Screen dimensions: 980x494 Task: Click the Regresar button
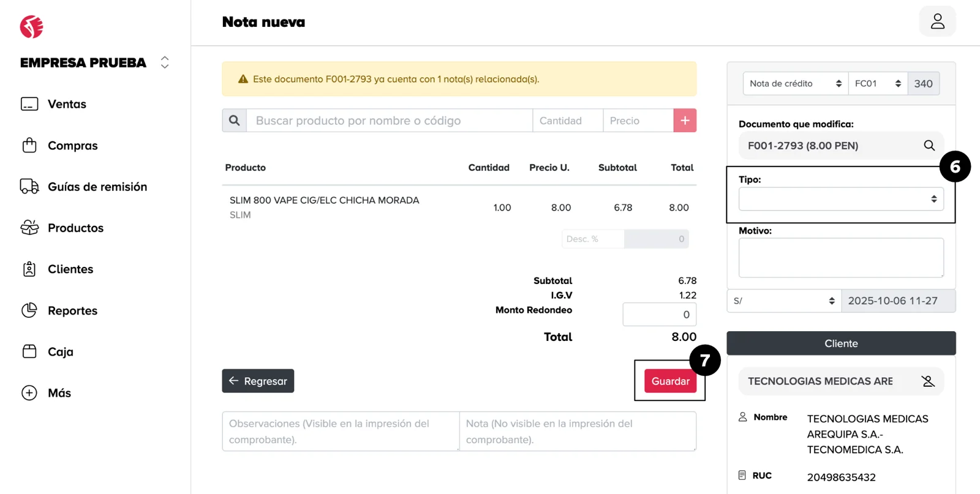258,381
